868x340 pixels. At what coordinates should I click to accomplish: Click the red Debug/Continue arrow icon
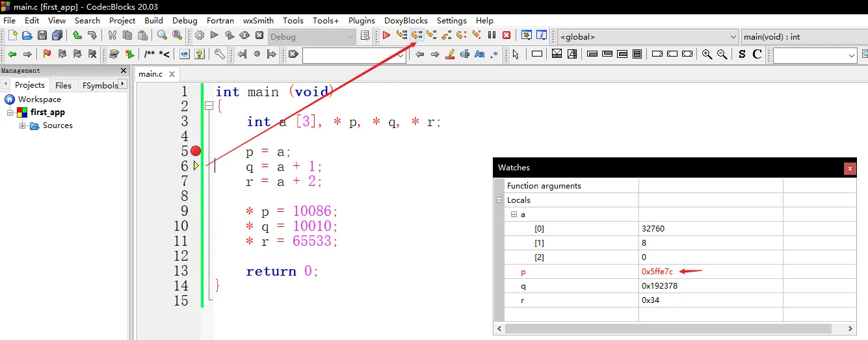click(386, 36)
